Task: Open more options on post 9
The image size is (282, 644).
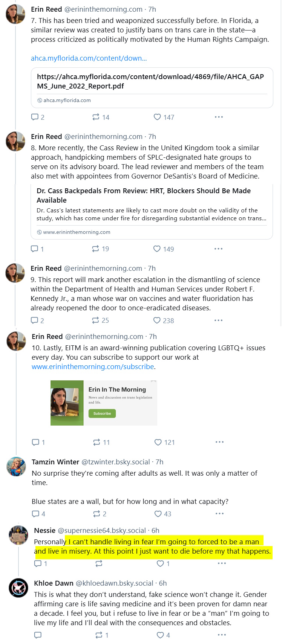Action: (x=218, y=320)
